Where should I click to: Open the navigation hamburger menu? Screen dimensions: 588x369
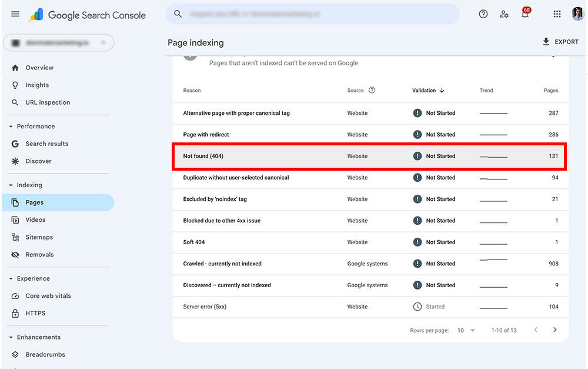coord(15,14)
